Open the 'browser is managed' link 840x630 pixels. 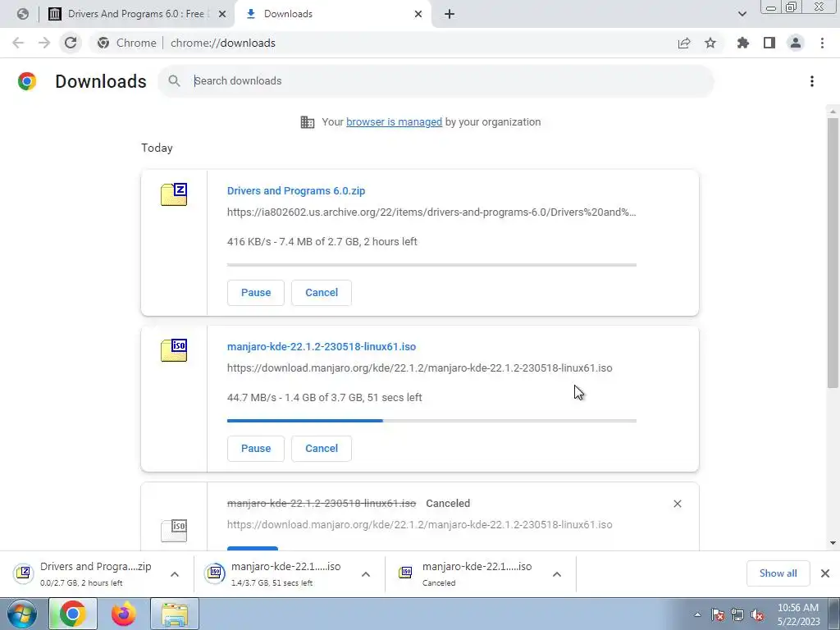coord(394,122)
